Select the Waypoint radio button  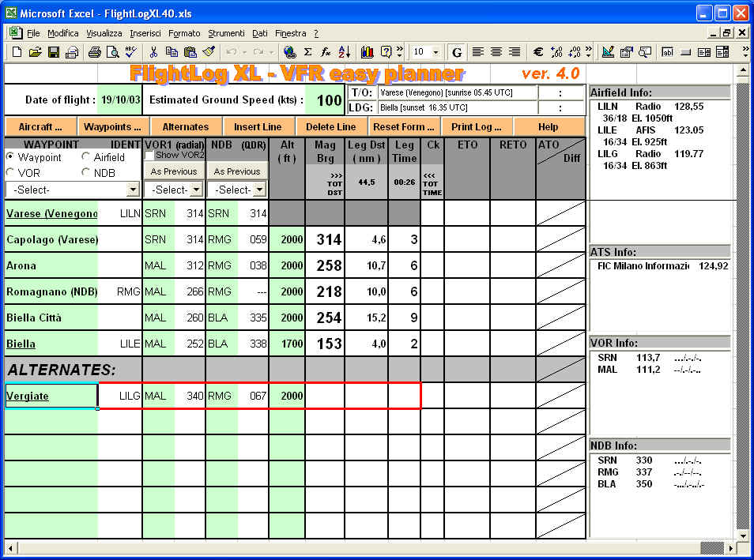pyautogui.click(x=10, y=156)
